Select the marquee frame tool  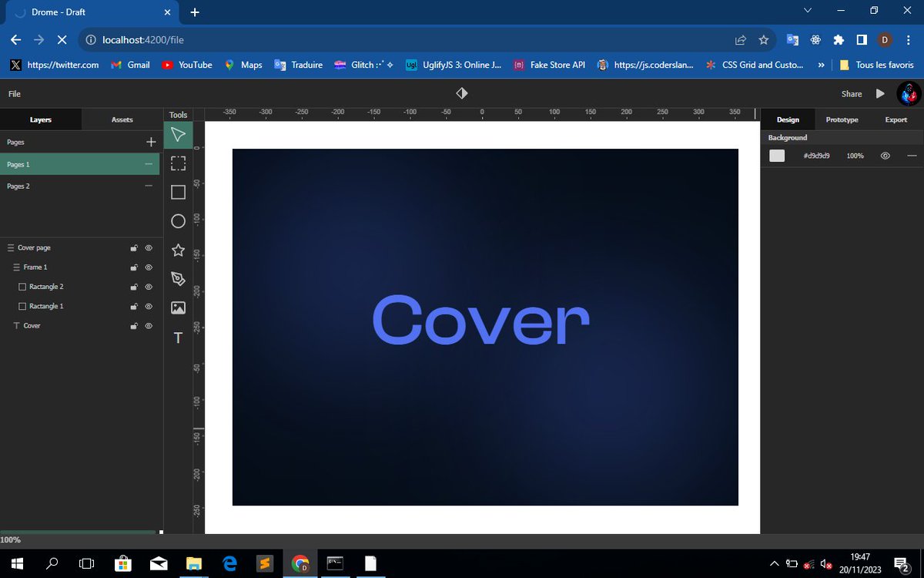click(178, 163)
